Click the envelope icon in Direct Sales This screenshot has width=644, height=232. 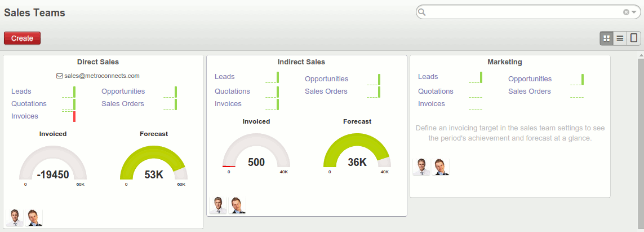click(59, 76)
